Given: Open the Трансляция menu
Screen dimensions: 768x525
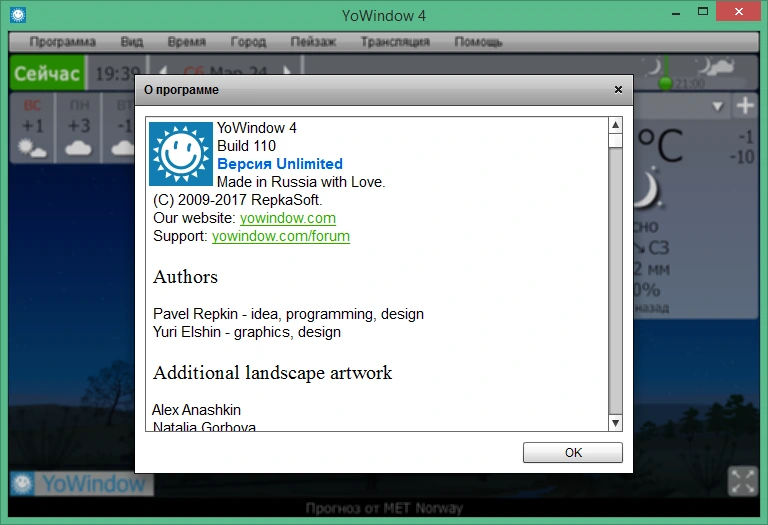Looking at the screenshot, I should [x=395, y=42].
